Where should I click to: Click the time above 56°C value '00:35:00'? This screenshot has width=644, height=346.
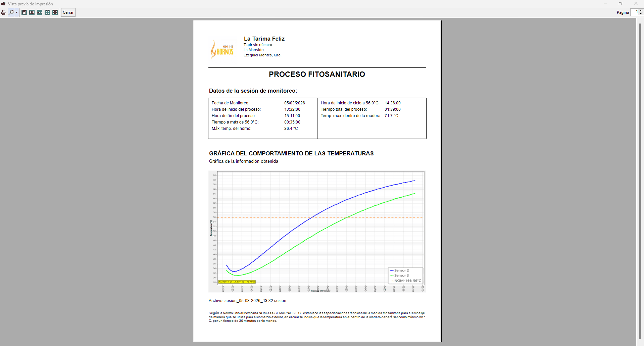[292, 122]
